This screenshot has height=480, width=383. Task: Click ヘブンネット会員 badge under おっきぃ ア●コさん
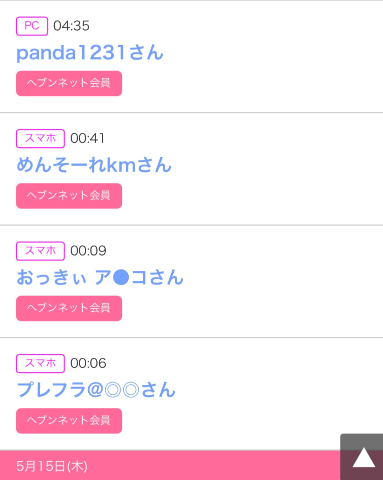tap(69, 308)
